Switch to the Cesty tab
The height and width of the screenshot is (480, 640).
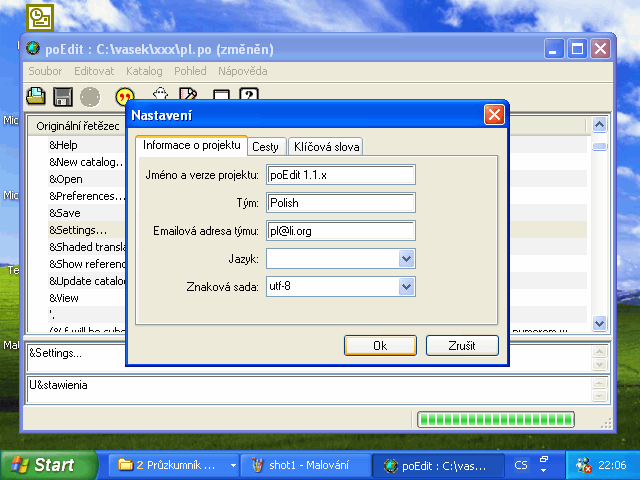[x=266, y=147]
